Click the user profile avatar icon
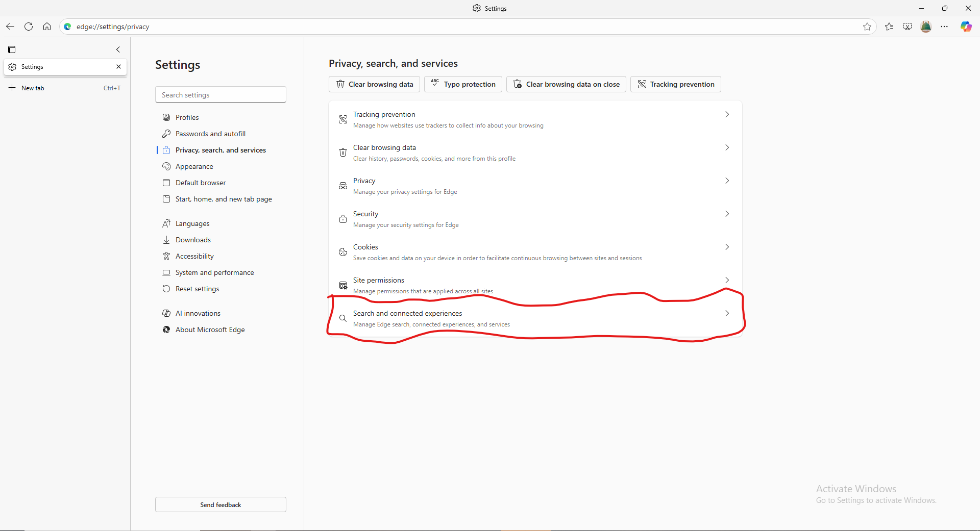980x531 pixels. pos(926,27)
